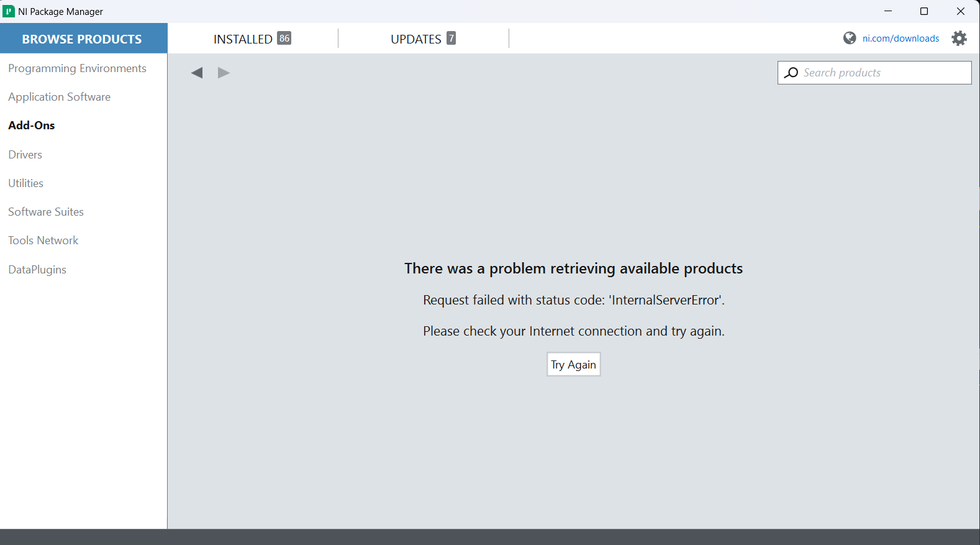This screenshot has width=980, height=545.
Task: Click the 7 updates count badge
Action: 451,39
